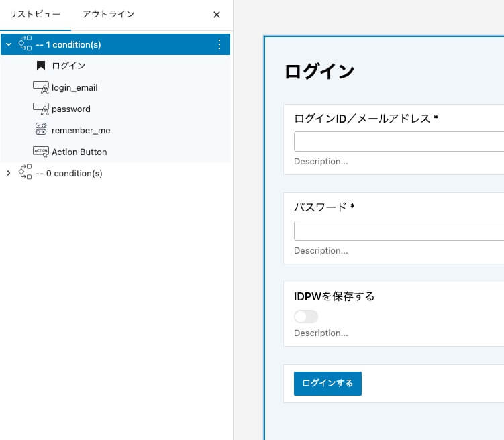This screenshot has height=440, width=504.
Task: Select the password item in list view
Action: tap(71, 109)
